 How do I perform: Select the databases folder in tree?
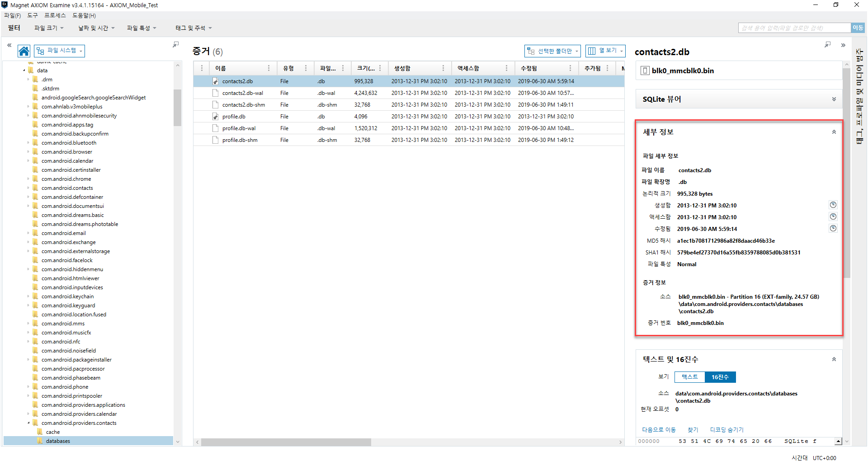[x=58, y=441]
